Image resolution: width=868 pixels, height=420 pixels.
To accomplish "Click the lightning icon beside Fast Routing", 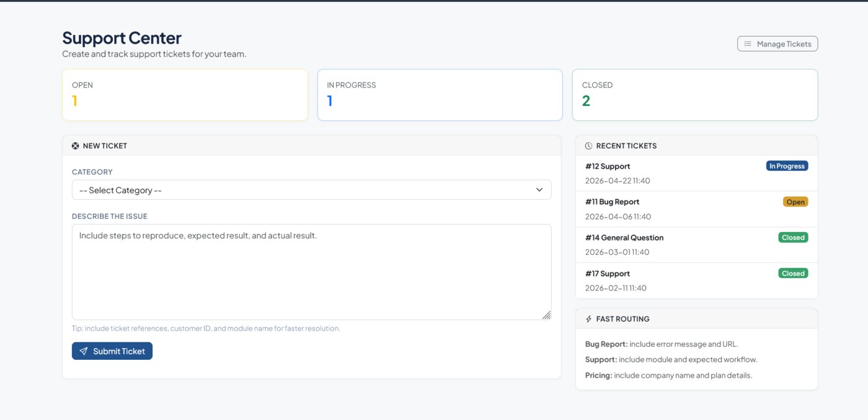I will (588, 318).
